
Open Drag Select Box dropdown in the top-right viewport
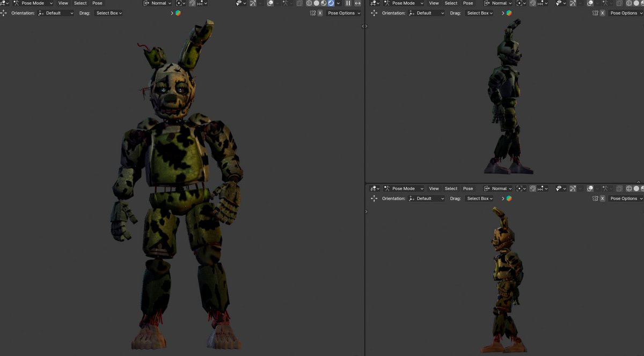pyautogui.click(x=480, y=13)
